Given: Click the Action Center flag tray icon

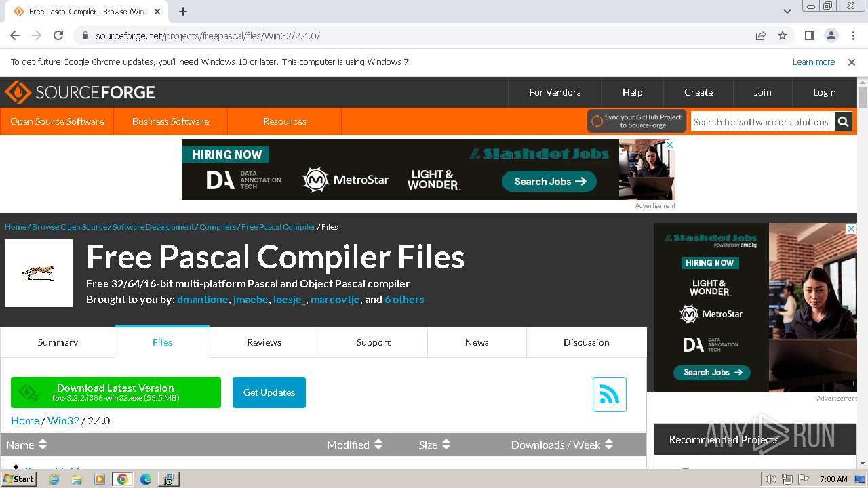Looking at the screenshot, I should (802, 479).
